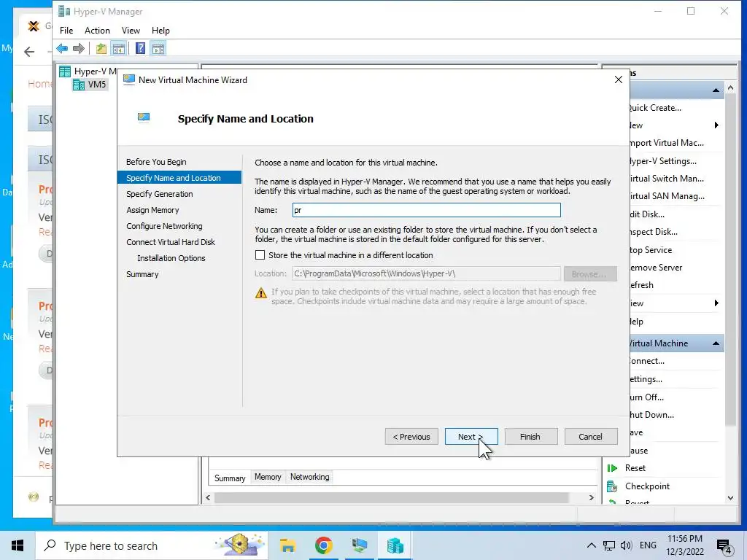Viewport: 747px width, 560px height.
Task: Click the Finish button in wizard
Action: pyautogui.click(x=531, y=437)
